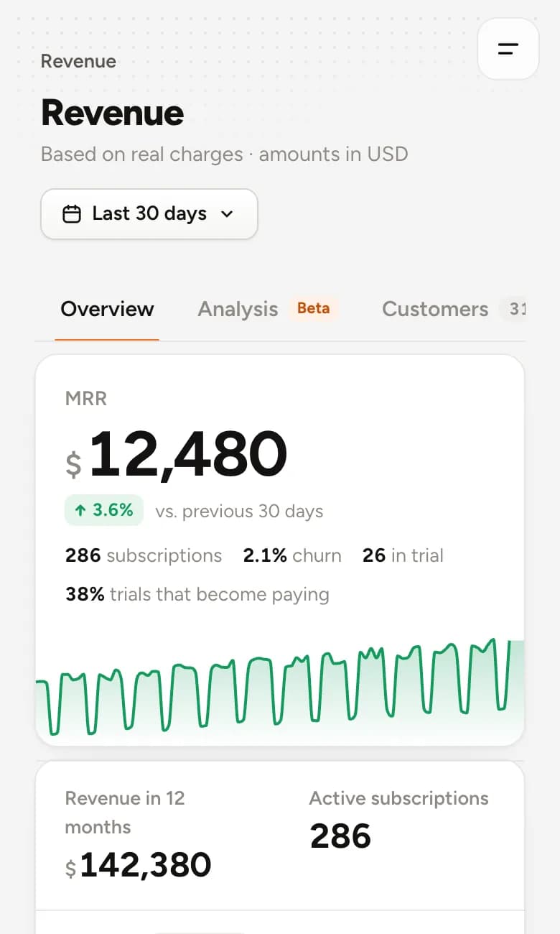The image size is (560, 934).
Task: Click the vs. previous 30 days text
Action: pyautogui.click(x=239, y=512)
